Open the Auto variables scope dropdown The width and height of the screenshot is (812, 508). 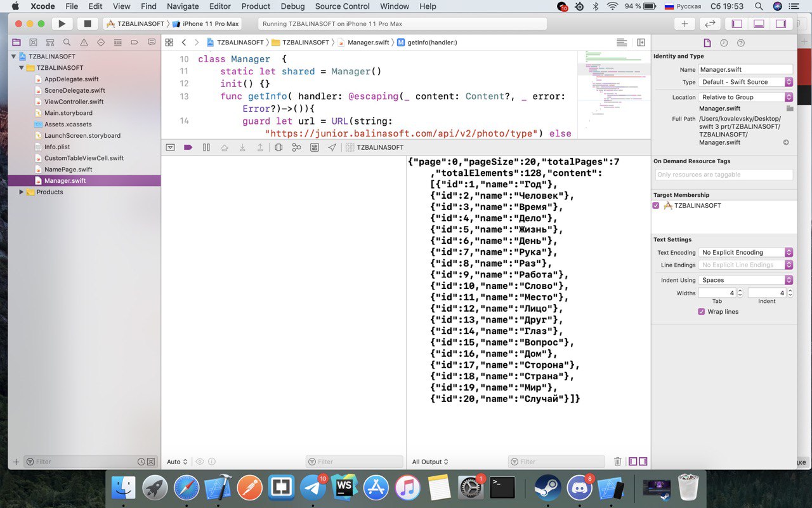[177, 462]
